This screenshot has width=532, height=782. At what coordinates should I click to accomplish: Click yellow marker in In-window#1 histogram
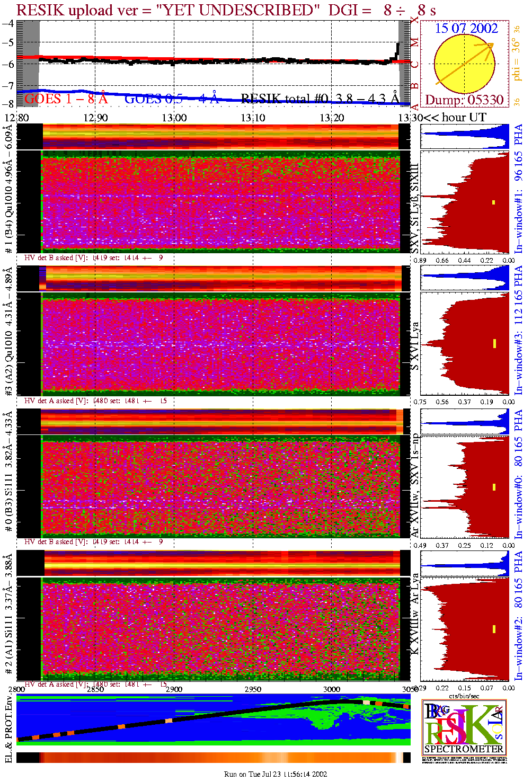click(x=493, y=202)
